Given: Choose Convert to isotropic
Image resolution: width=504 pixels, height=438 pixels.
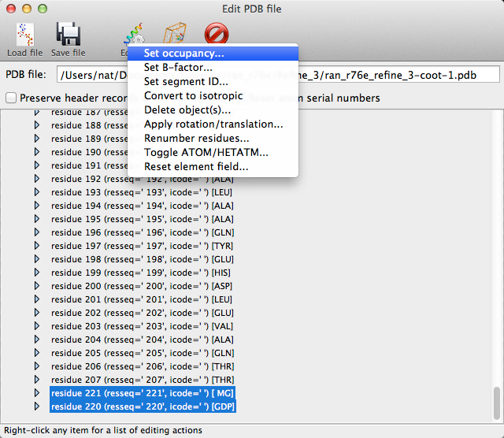Looking at the screenshot, I should click(x=191, y=96).
